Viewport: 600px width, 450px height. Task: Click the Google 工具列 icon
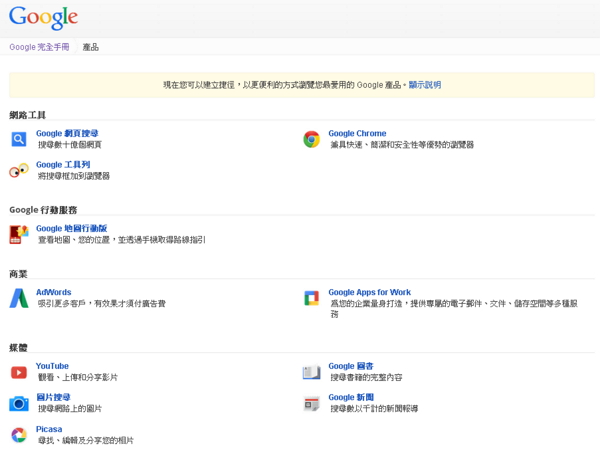tap(19, 171)
